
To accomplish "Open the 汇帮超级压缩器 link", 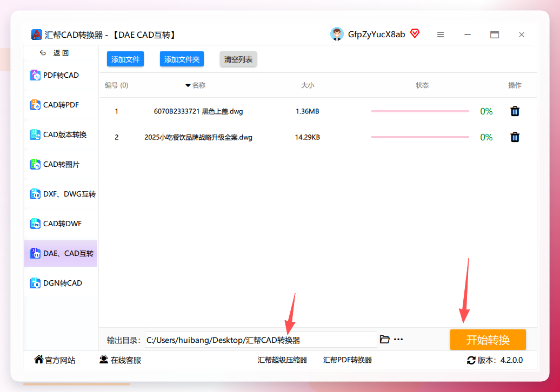I will [282, 360].
